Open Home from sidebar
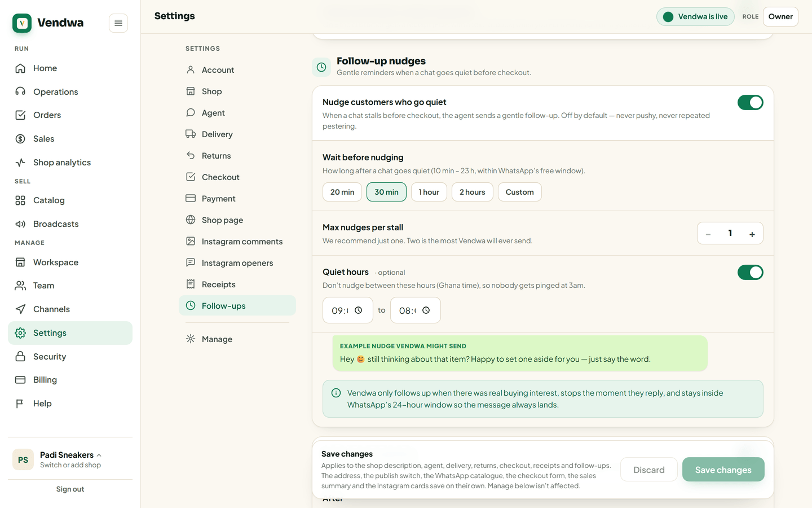This screenshot has height=508, width=812. pyautogui.click(x=70, y=68)
